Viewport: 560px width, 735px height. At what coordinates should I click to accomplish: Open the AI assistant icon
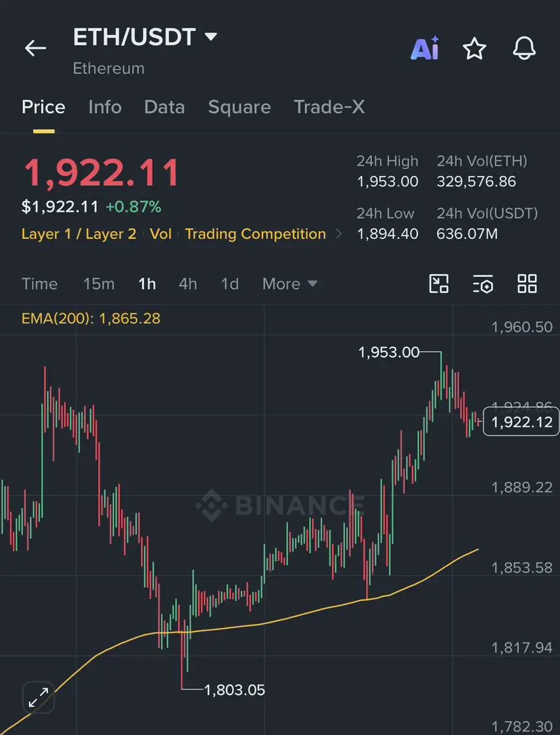click(425, 48)
